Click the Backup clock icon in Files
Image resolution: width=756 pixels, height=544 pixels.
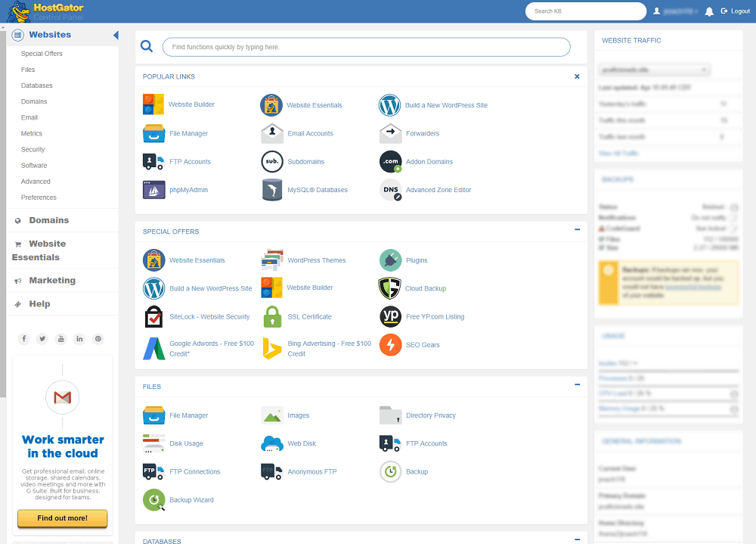(391, 471)
